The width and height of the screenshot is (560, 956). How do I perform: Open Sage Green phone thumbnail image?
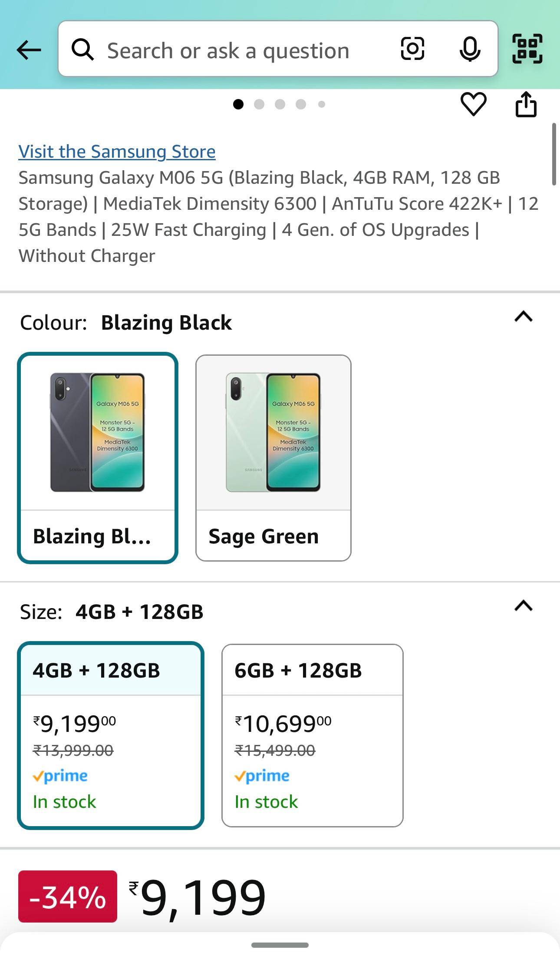(273, 433)
